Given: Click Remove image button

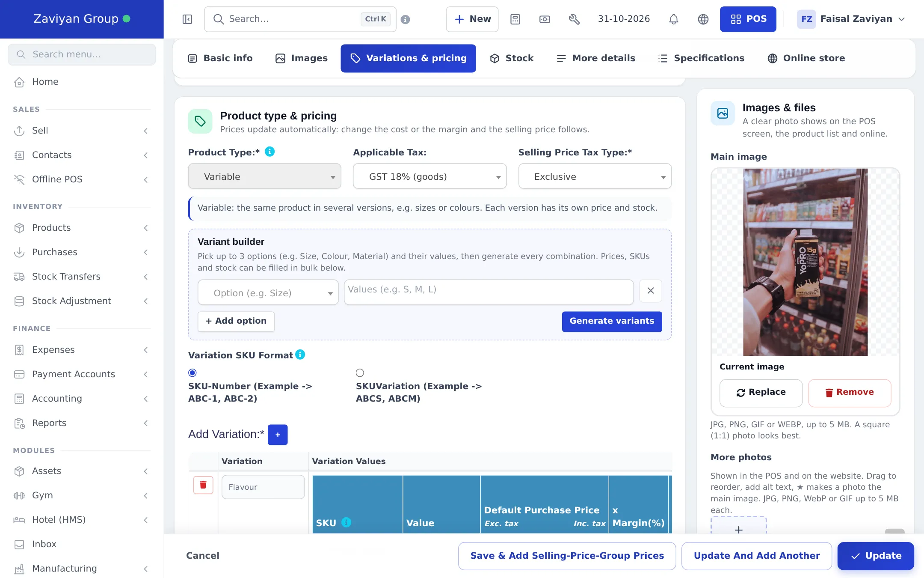Looking at the screenshot, I should [x=850, y=393].
